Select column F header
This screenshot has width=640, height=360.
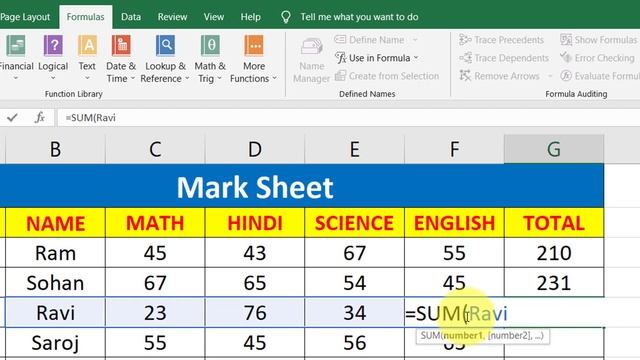[454, 149]
